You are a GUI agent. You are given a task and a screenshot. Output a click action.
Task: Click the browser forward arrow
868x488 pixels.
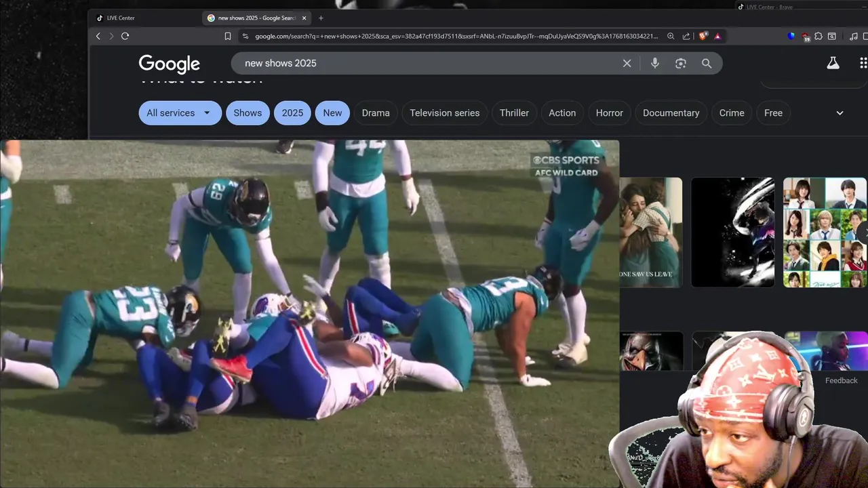[x=111, y=36]
